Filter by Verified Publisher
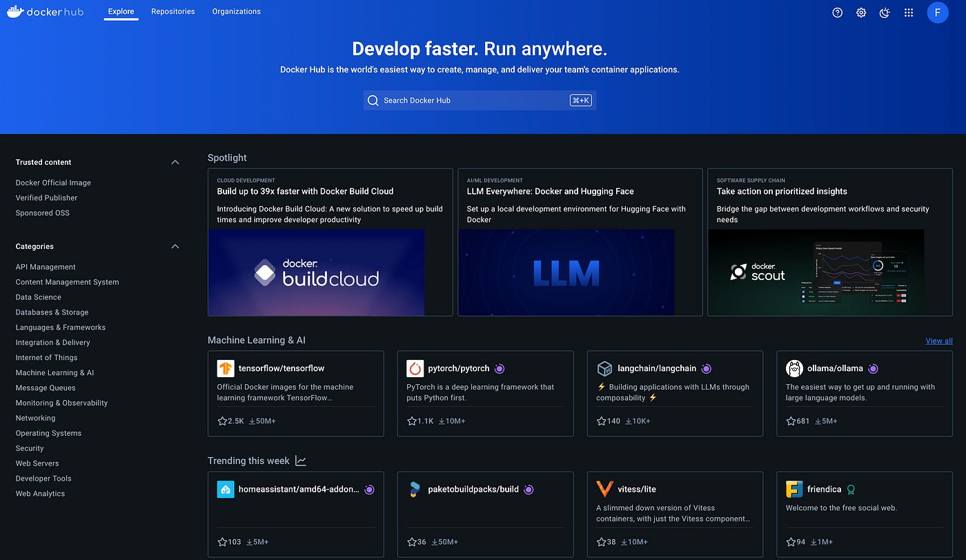This screenshot has height=560, width=966. [x=46, y=198]
